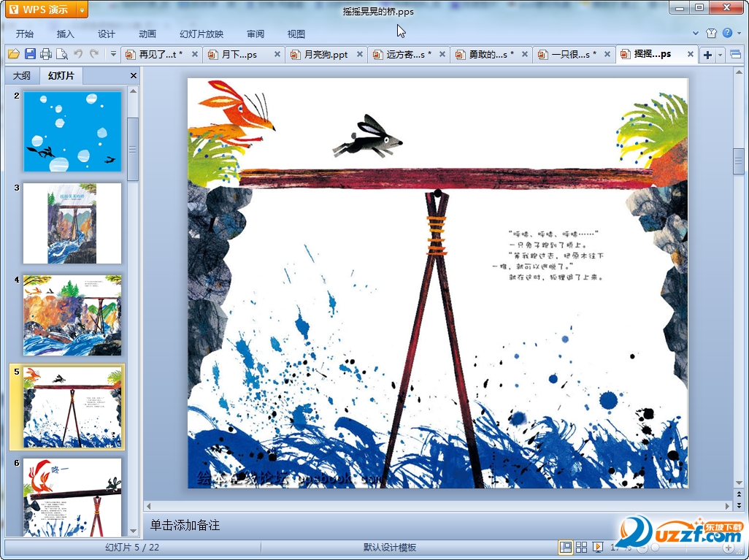The width and height of the screenshot is (749, 560).
Task: Select slide 6 thumbnail
Action: coord(72,497)
